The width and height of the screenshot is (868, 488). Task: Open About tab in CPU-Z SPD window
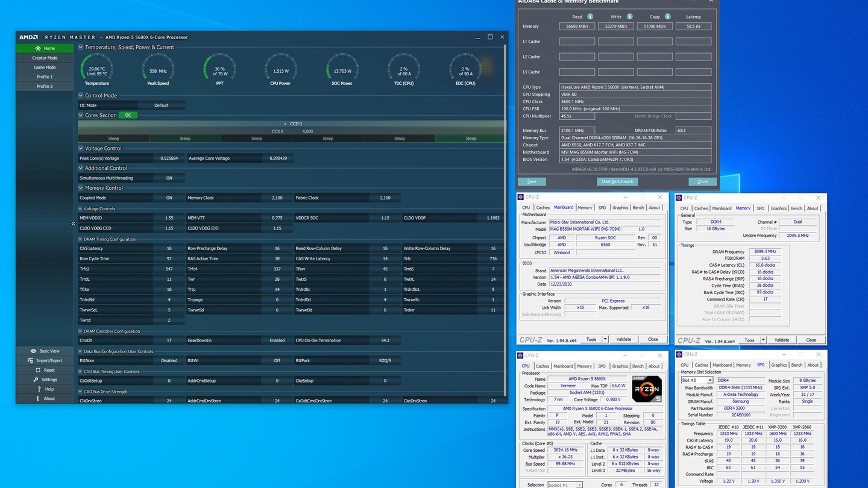coord(813,365)
